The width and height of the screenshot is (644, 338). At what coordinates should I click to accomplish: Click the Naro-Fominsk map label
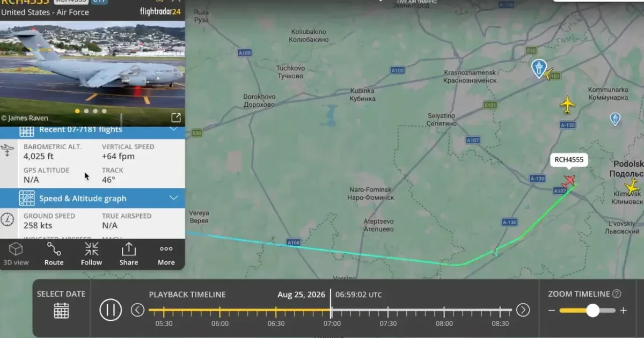point(371,194)
